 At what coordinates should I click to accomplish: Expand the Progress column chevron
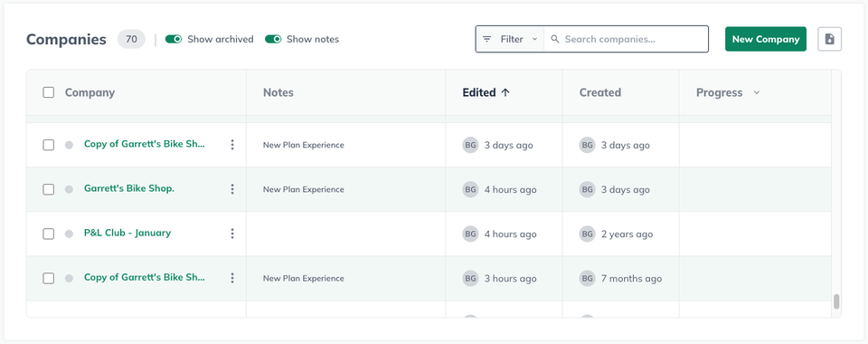(756, 92)
